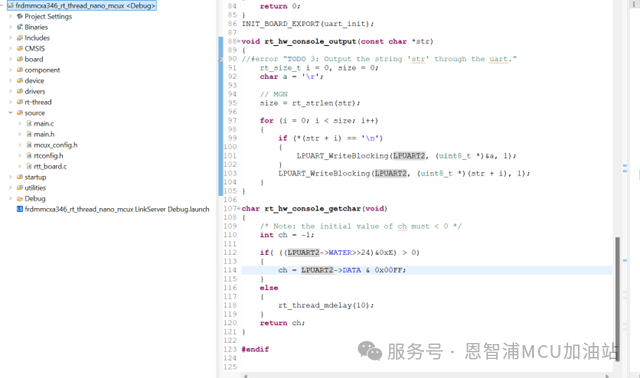
Task: Click the CMSIS folder icon
Action: pyautogui.click(x=20, y=49)
